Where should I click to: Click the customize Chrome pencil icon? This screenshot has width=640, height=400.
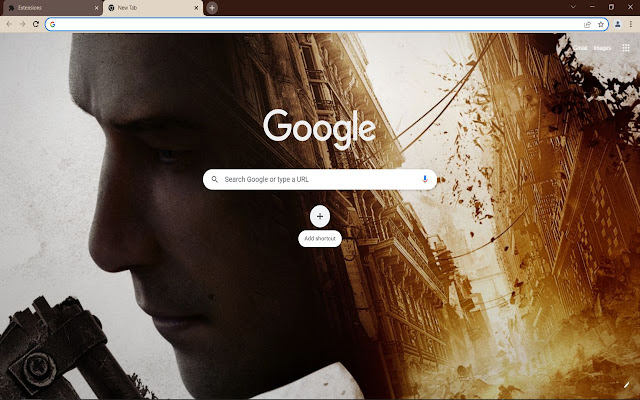click(x=627, y=385)
